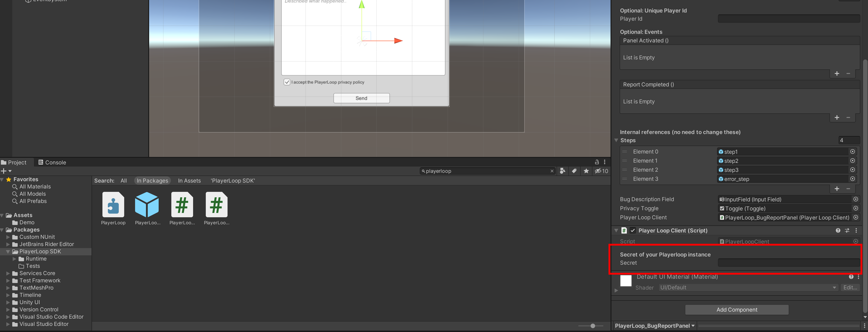Open Player Loop Client preset settings icon
868x332 pixels.
click(x=847, y=231)
